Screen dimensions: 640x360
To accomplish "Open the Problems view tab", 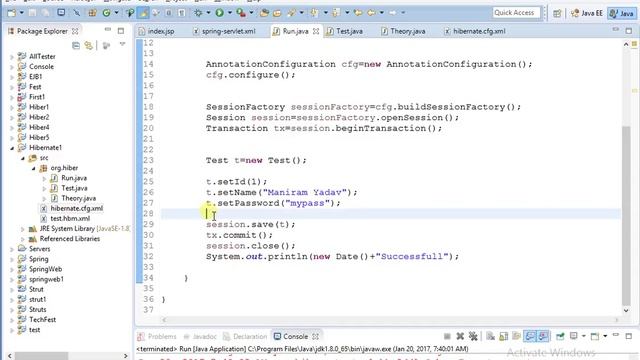I will click(x=157, y=336).
